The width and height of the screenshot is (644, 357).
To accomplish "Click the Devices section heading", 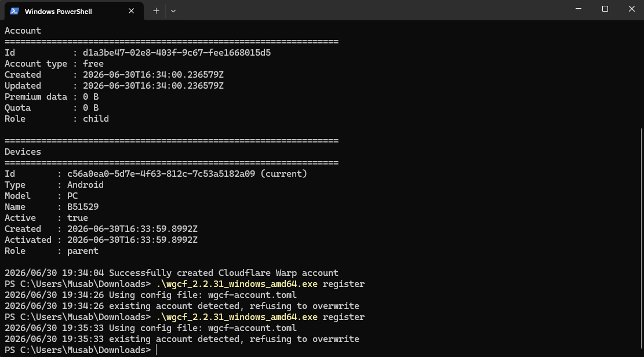I will [23, 152].
